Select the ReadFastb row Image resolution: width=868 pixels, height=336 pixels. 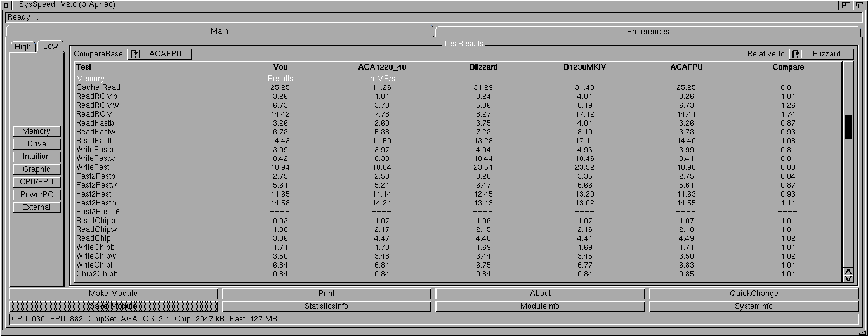coord(458,123)
